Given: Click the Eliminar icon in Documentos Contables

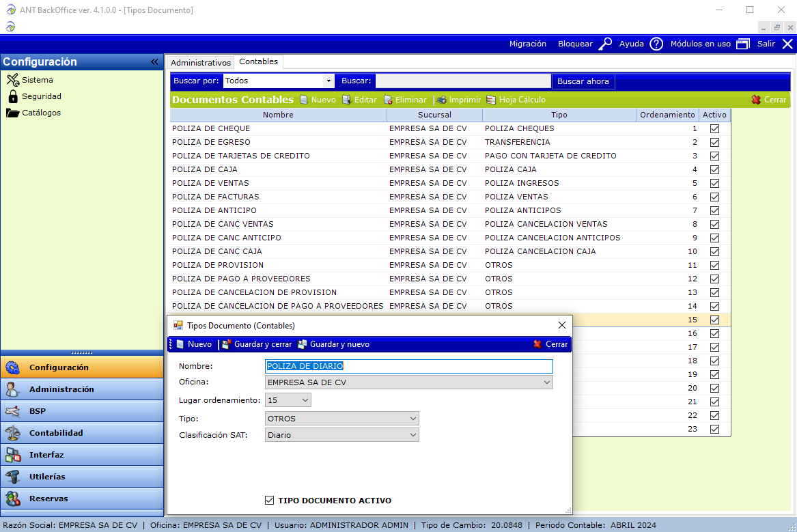Looking at the screenshot, I should click(x=388, y=100).
